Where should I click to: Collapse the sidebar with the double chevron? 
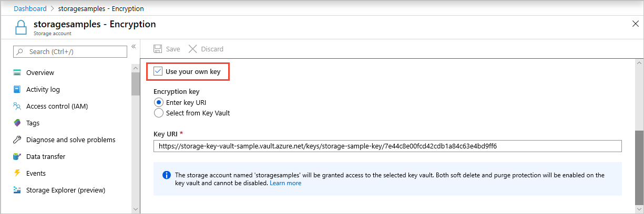click(134, 46)
